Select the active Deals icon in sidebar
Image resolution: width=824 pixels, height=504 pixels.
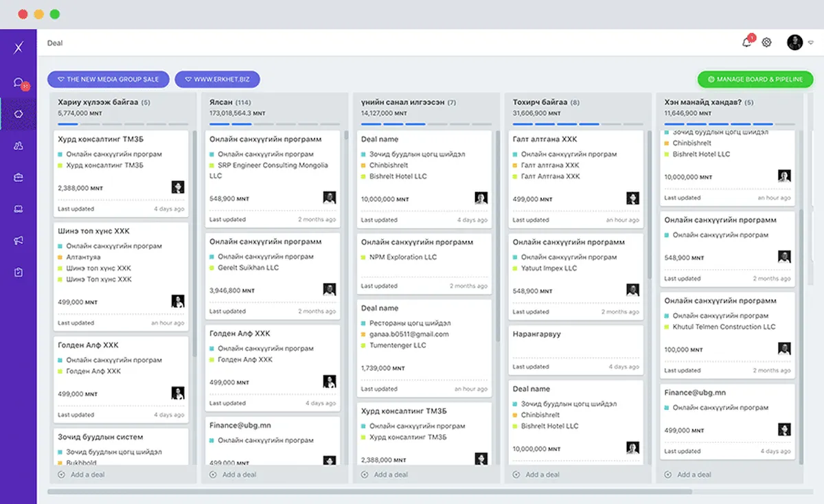pyautogui.click(x=19, y=114)
